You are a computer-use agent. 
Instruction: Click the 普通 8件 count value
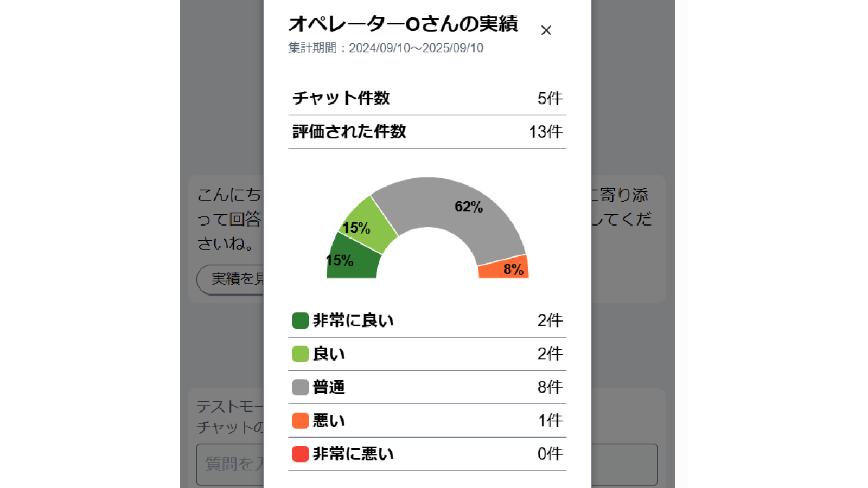550,387
